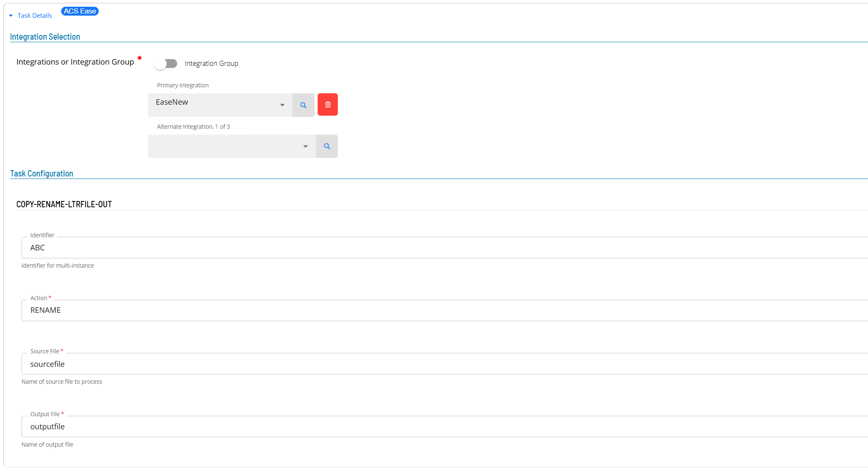
Task: Open the Alternate Integration dropdown
Action: point(232,146)
